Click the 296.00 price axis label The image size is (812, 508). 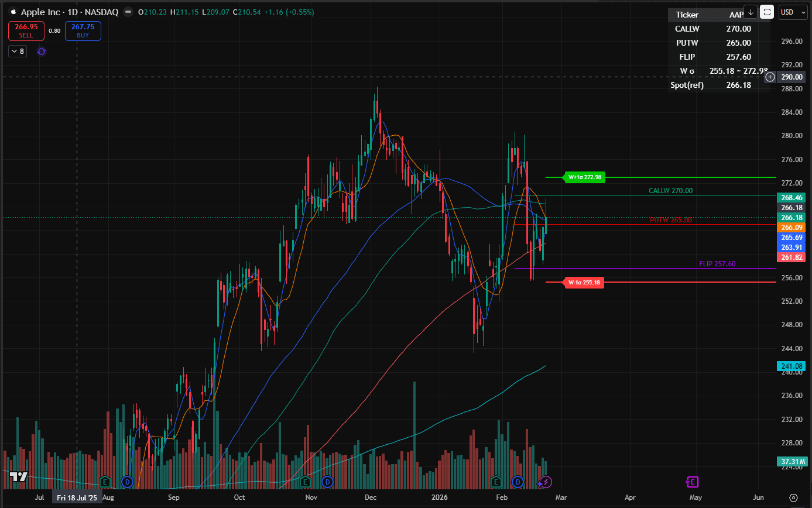(791, 41)
